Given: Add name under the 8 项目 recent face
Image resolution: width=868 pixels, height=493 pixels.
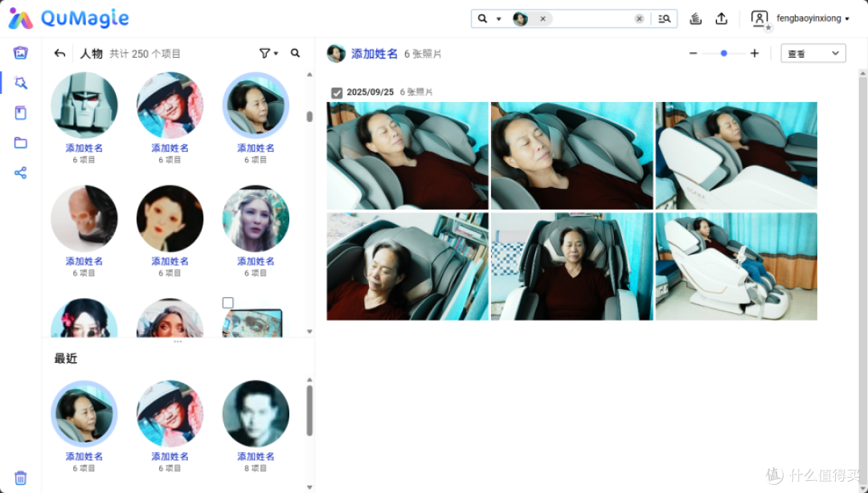Looking at the screenshot, I should click(256, 457).
